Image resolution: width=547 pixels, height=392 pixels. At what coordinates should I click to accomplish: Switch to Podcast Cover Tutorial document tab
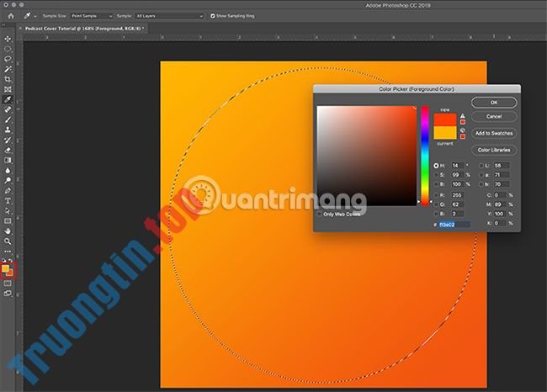[x=83, y=29]
